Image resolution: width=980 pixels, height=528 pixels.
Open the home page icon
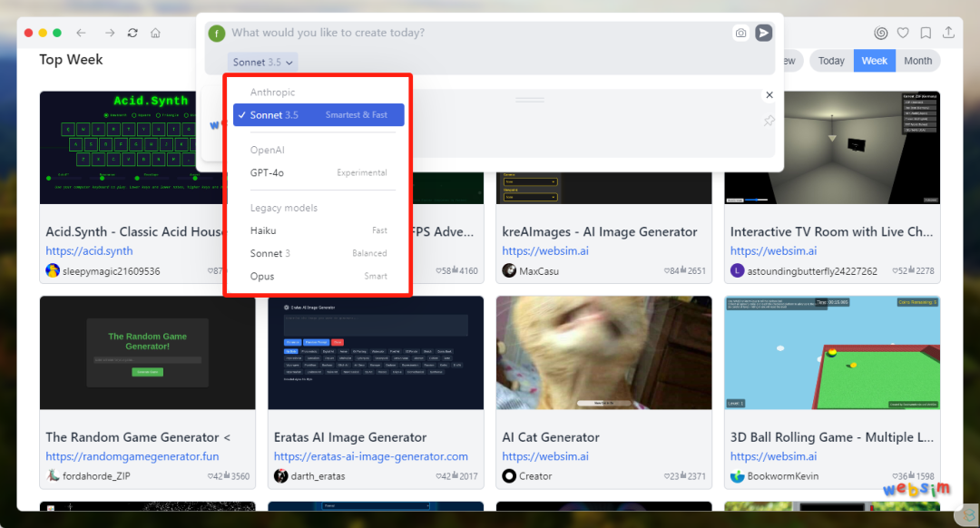pos(156,34)
